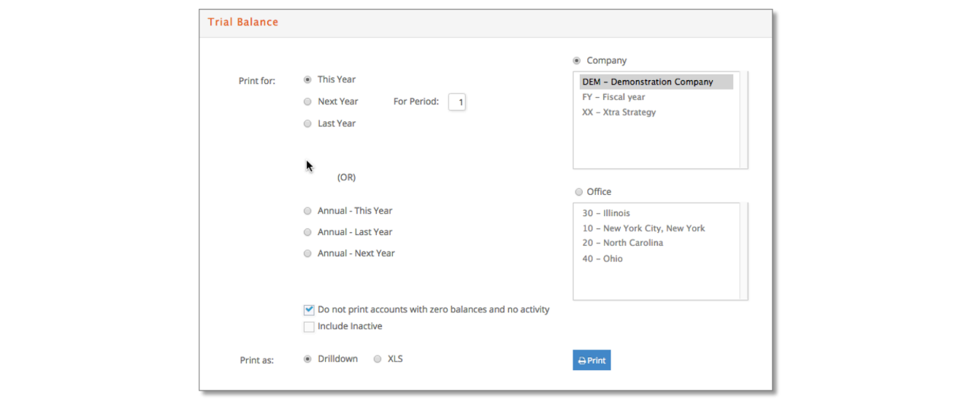Pick Annual - This Year option
980x400 pixels.
click(x=307, y=211)
